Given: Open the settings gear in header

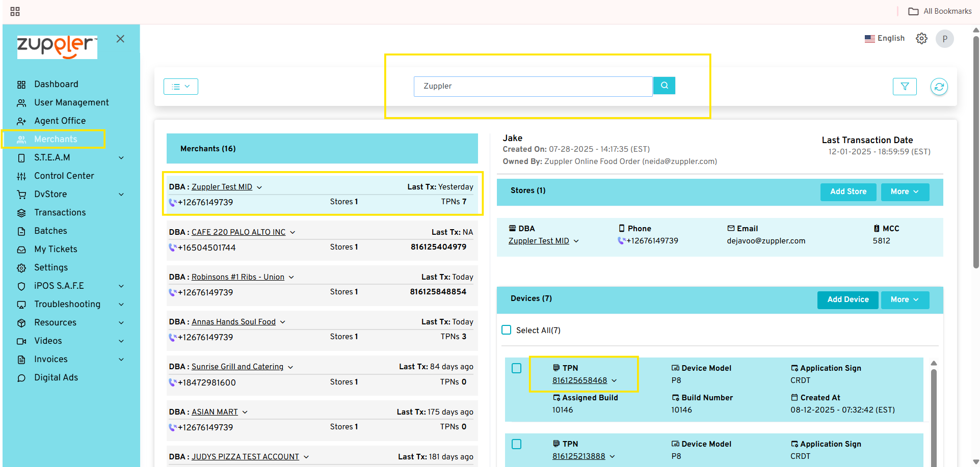Looking at the screenshot, I should (921, 38).
